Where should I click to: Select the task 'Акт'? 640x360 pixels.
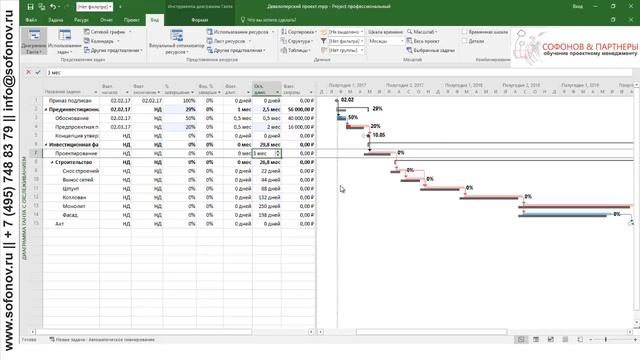[59, 224]
